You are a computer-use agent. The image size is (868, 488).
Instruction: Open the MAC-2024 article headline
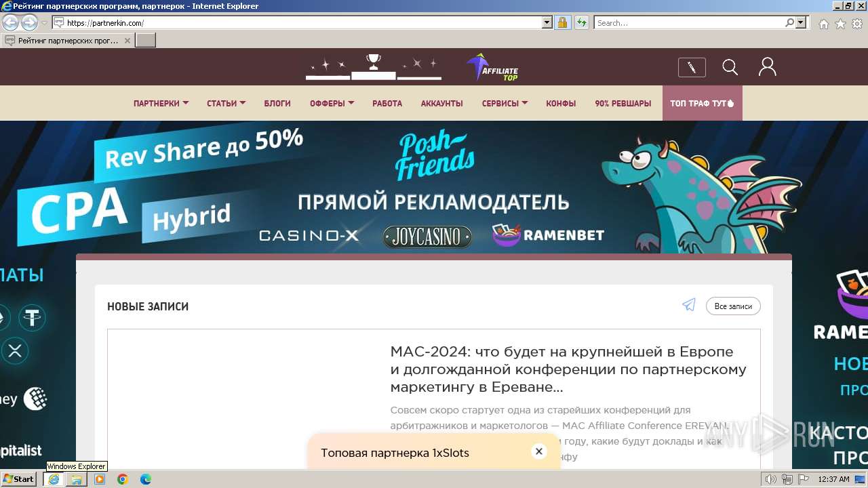tap(568, 369)
